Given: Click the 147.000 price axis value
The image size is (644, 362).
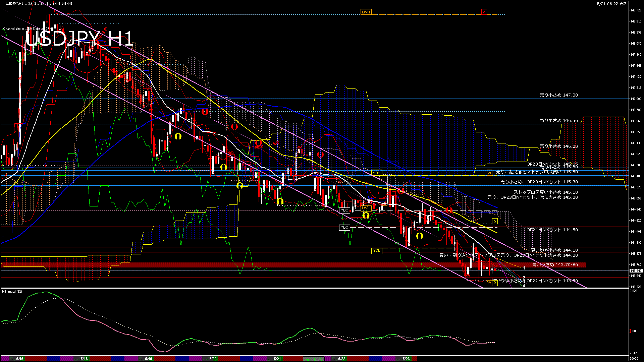Looking at the screenshot, I should pos(636,99).
